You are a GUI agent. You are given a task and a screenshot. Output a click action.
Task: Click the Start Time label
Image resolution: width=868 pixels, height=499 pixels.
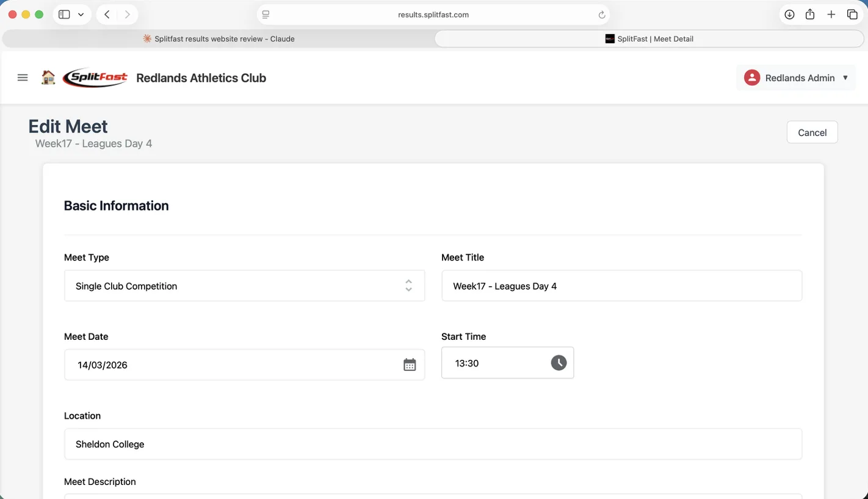(x=463, y=336)
